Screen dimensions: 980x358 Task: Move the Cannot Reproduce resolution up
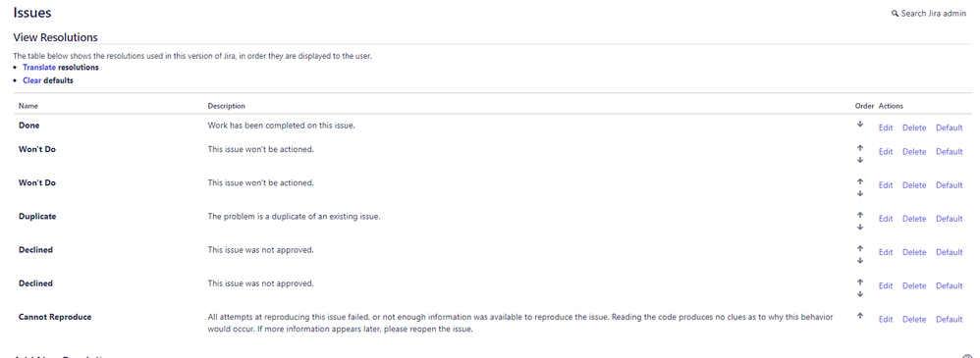tap(860, 316)
